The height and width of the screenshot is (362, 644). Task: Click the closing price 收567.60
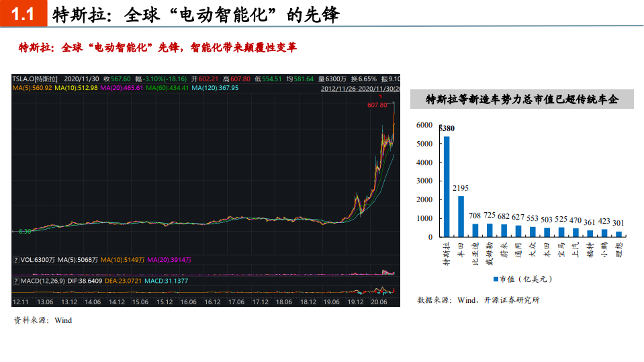pyautogui.click(x=117, y=79)
